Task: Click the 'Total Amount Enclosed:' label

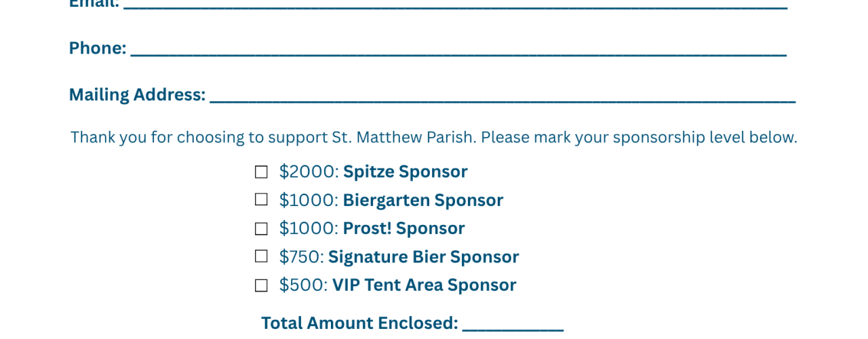Action: [359, 323]
